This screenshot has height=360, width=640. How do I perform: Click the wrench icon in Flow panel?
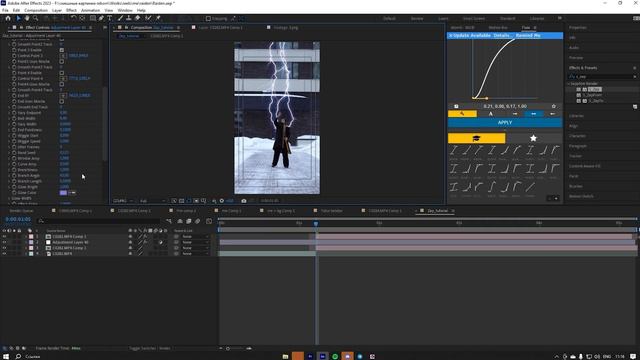[x=462, y=114]
